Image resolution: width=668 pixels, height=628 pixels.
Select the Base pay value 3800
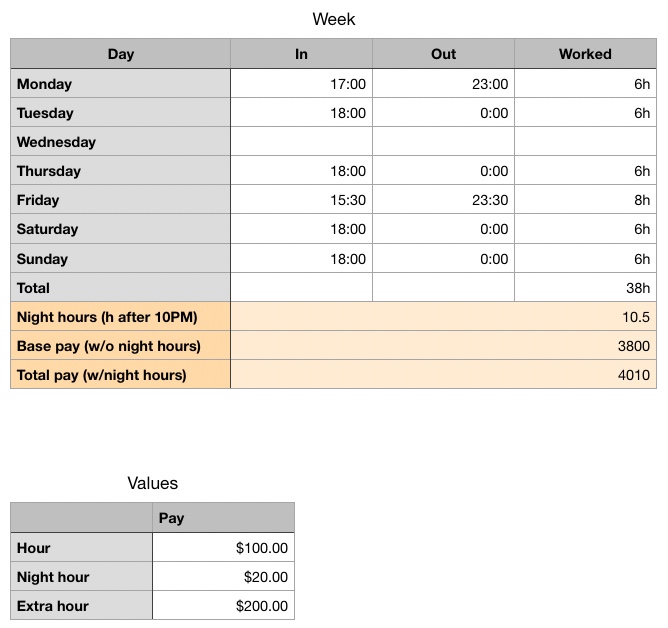click(x=633, y=346)
